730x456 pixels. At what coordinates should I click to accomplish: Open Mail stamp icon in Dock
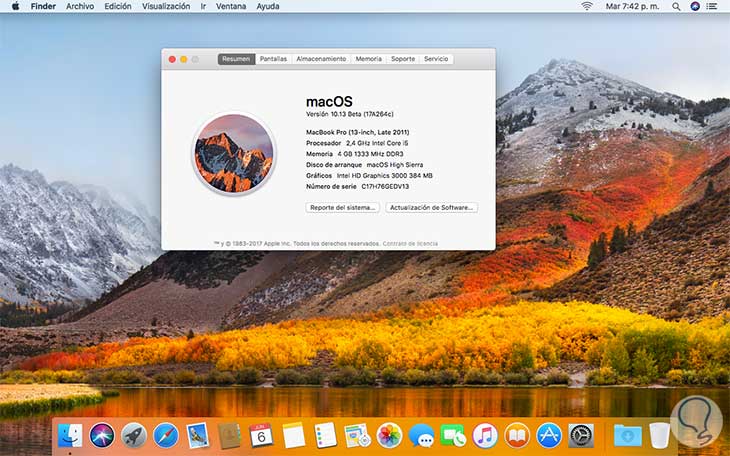197,436
